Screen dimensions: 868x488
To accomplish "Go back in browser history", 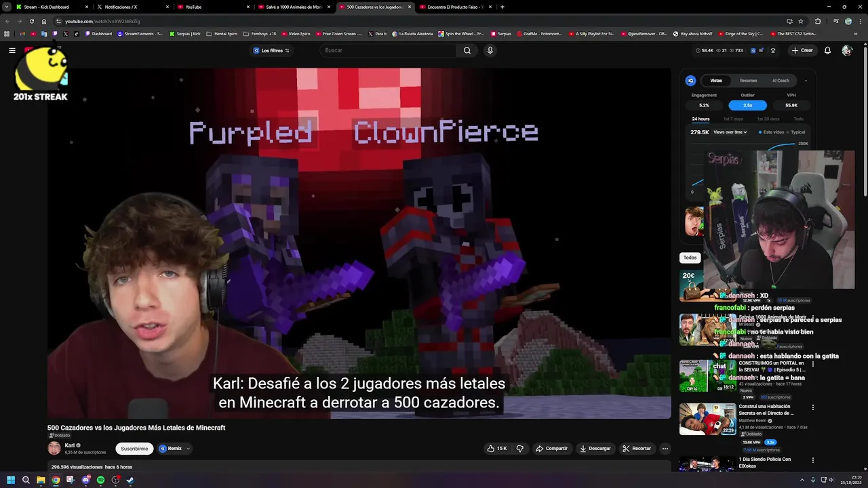I will 7,21.
